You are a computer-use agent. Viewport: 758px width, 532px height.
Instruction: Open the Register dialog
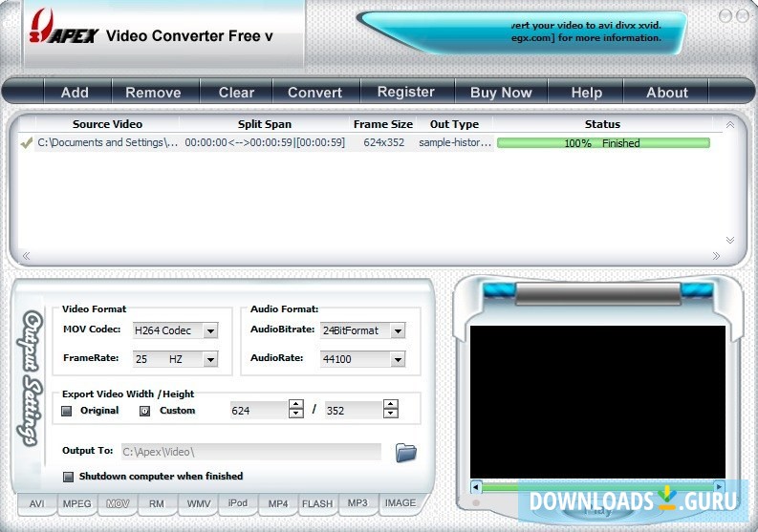[x=405, y=92]
